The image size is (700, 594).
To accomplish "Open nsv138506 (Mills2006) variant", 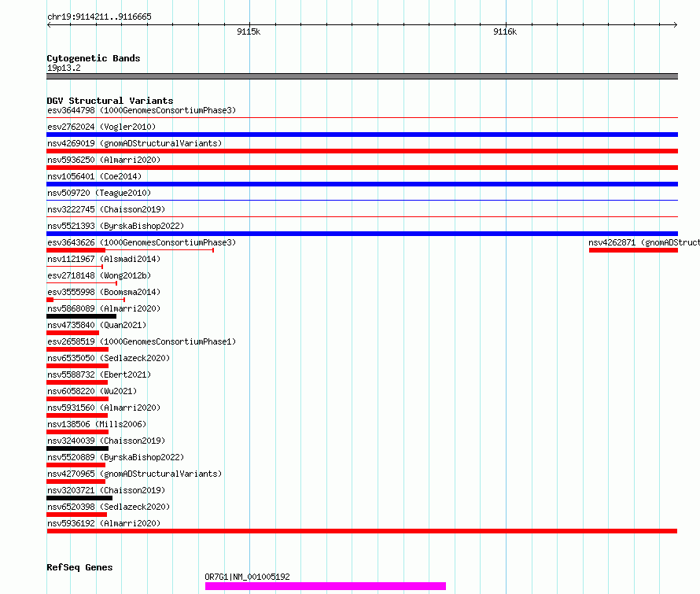I will (97, 424).
